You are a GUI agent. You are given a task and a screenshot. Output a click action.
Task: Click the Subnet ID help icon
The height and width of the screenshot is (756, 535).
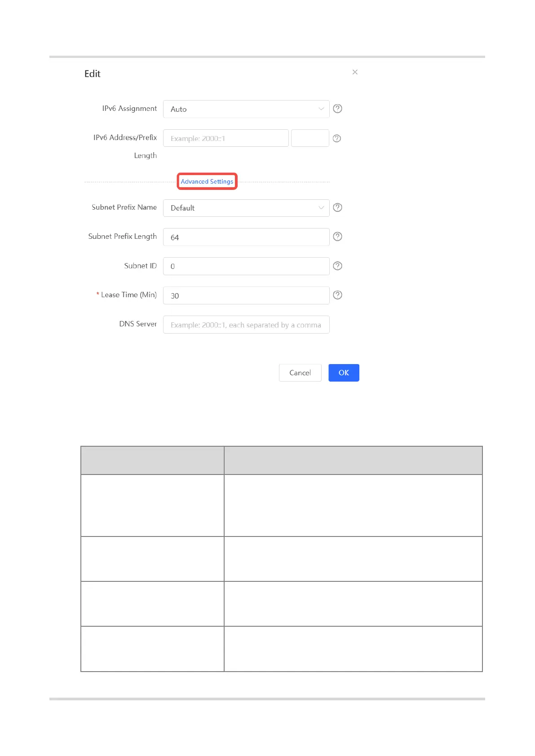pyautogui.click(x=337, y=266)
